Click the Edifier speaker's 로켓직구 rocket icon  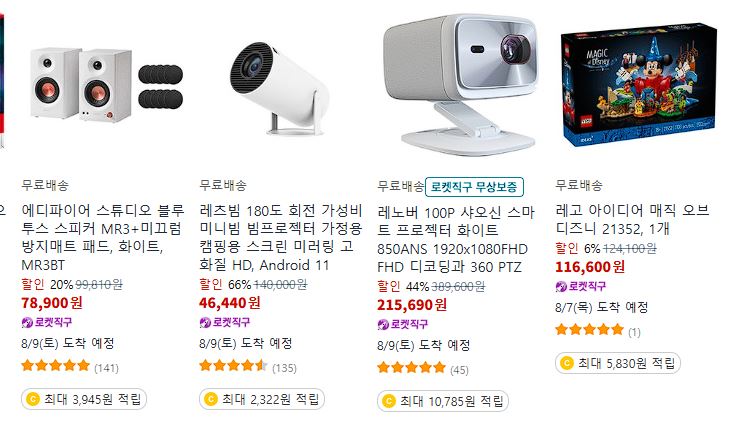27,322
